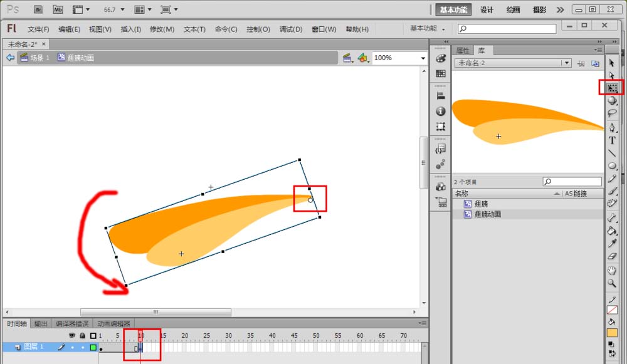
Task: Launch Mini Bridge from Mb icon
Action: coord(58,9)
